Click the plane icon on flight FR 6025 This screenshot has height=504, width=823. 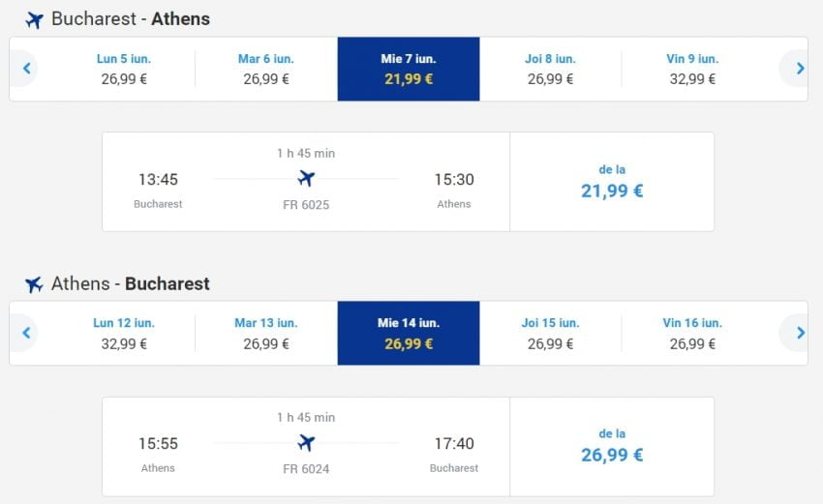(x=306, y=178)
